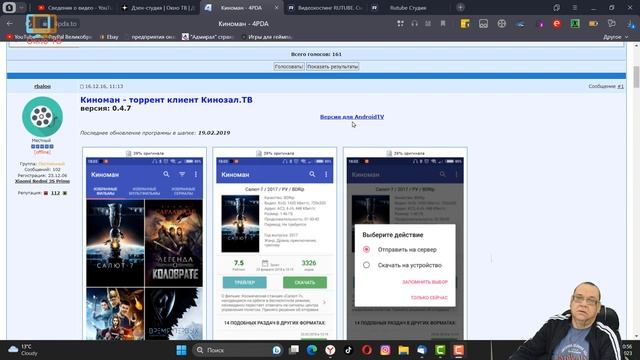640x360 pixels.
Task: Click the red "e" extension icon
Action: [x=557, y=24]
